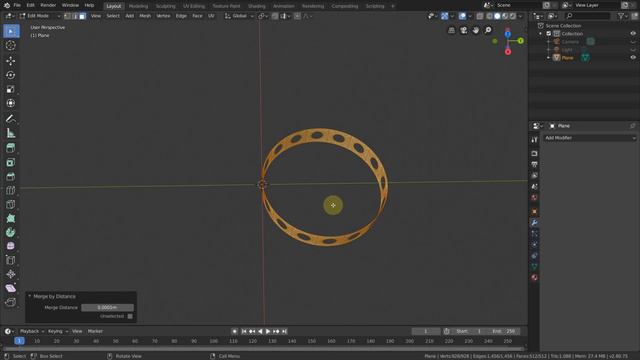Open the File menu
The width and height of the screenshot is (640, 360).
pyautogui.click(x=17, y=5)
